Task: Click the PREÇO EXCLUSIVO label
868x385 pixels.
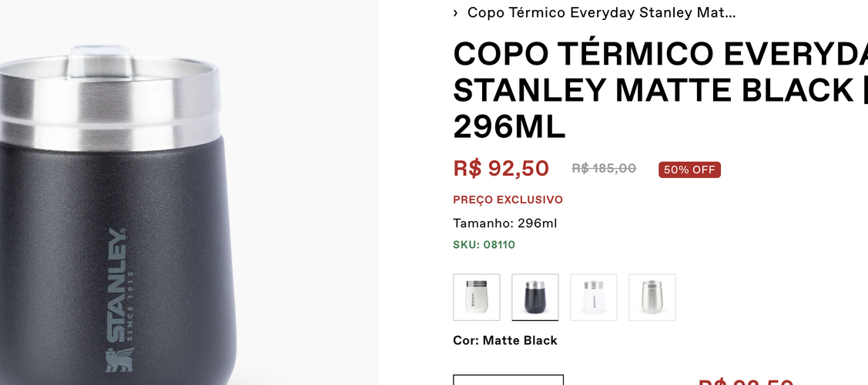Action: tap(508, 199)
